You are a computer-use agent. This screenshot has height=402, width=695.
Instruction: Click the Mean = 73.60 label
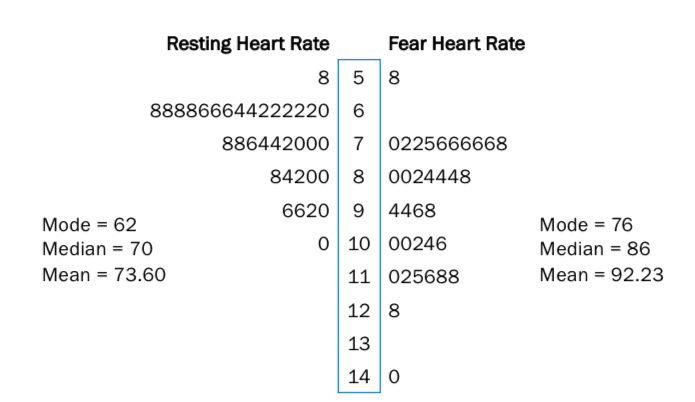point(104,274)
